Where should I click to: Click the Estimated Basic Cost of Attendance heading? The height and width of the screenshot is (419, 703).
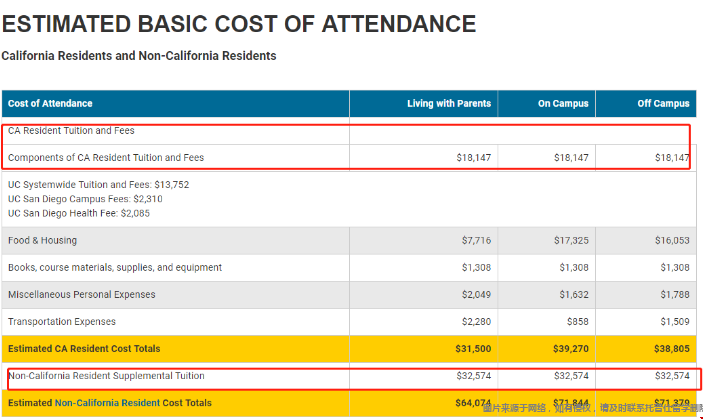239,24
